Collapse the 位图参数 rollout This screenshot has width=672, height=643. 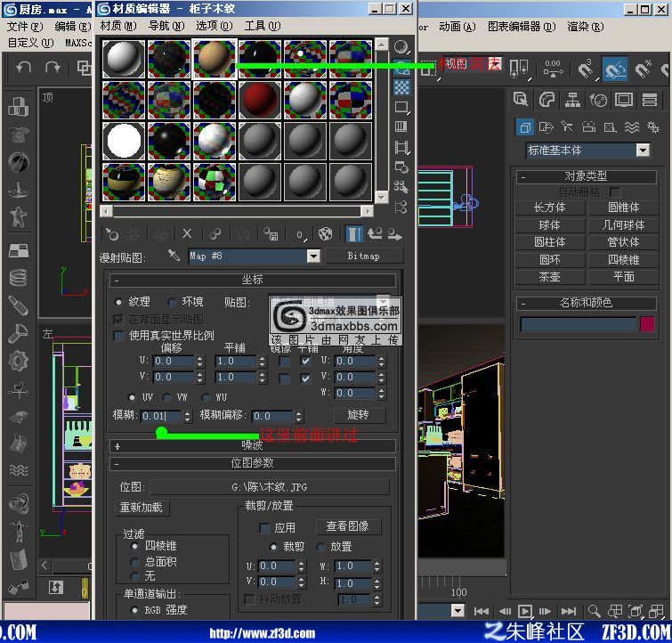(x=252, y=463)
